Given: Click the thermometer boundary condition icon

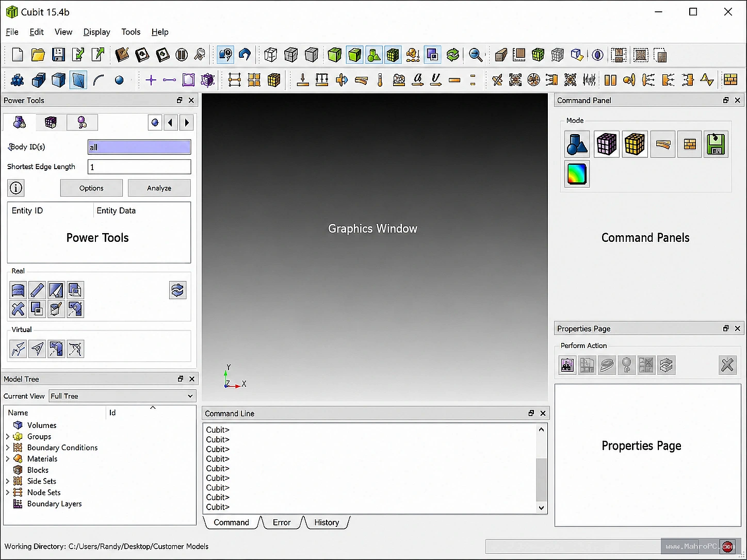Looking at the screenshot, I should pos(380,80).
